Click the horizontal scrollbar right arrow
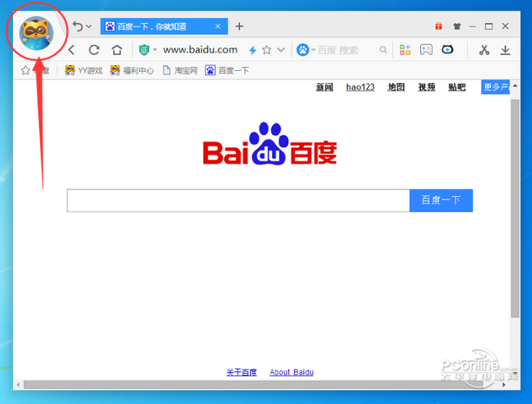This screenshot has height=404, width=532. point(504,385)
